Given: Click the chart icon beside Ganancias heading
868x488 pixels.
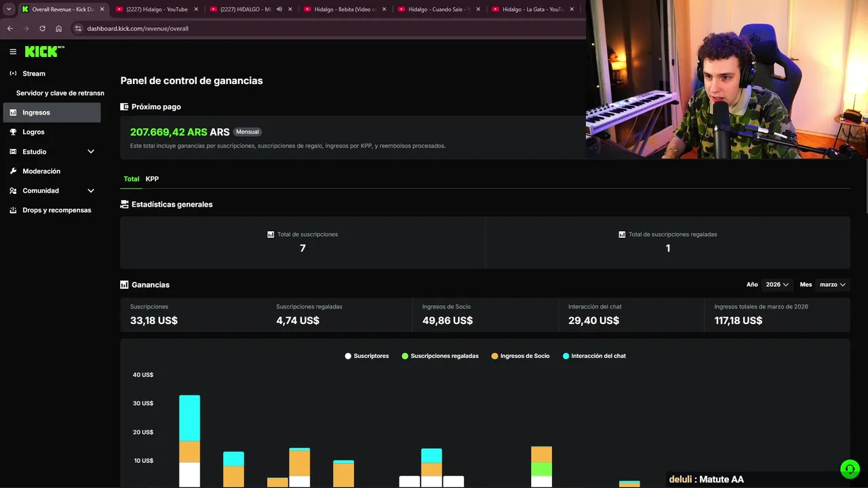Looking at the screenshot, I should pyautogui.click(x=124, y=285).
